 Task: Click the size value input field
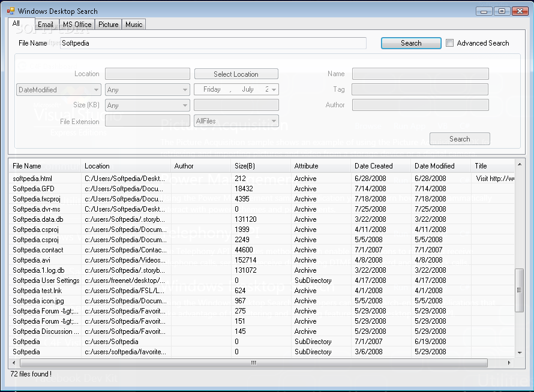pyautogui.click(x=236, y=105)
